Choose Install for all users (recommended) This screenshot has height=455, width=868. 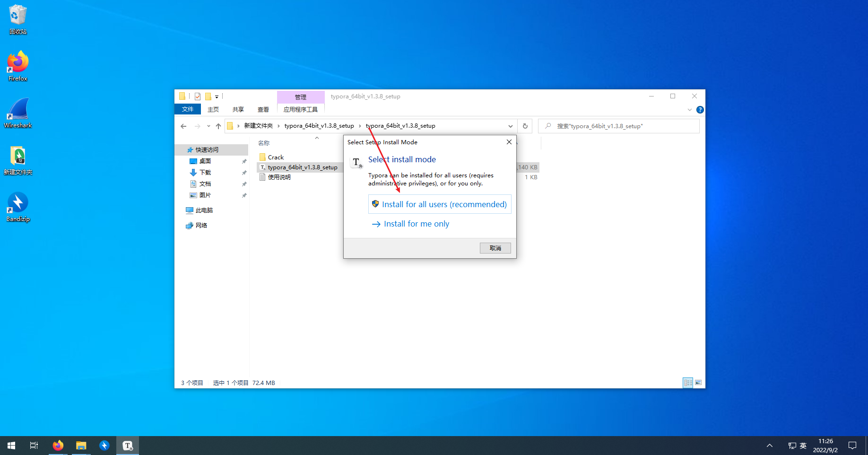(440, 204)
